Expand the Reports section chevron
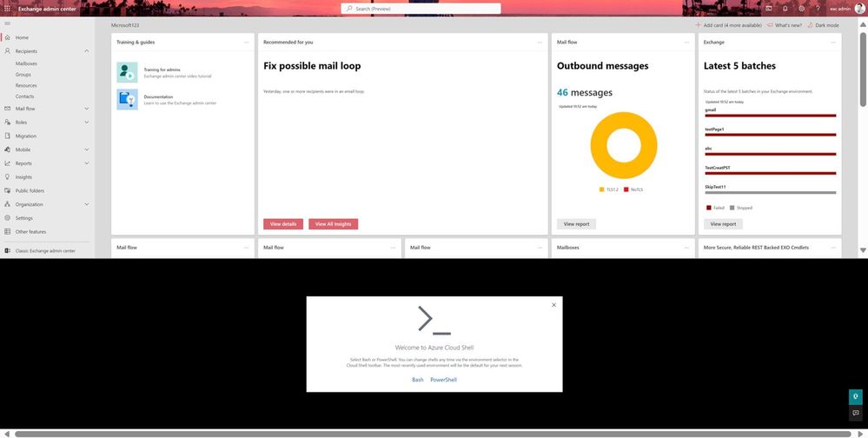This screenshot has width=868, height=438. pyautogui.click(x=86, y=163)
